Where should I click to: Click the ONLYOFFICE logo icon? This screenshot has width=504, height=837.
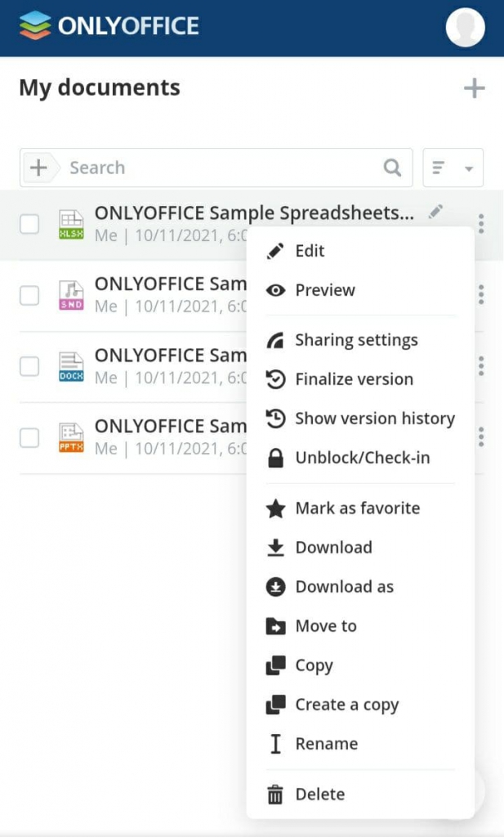(x=35, y=25)
